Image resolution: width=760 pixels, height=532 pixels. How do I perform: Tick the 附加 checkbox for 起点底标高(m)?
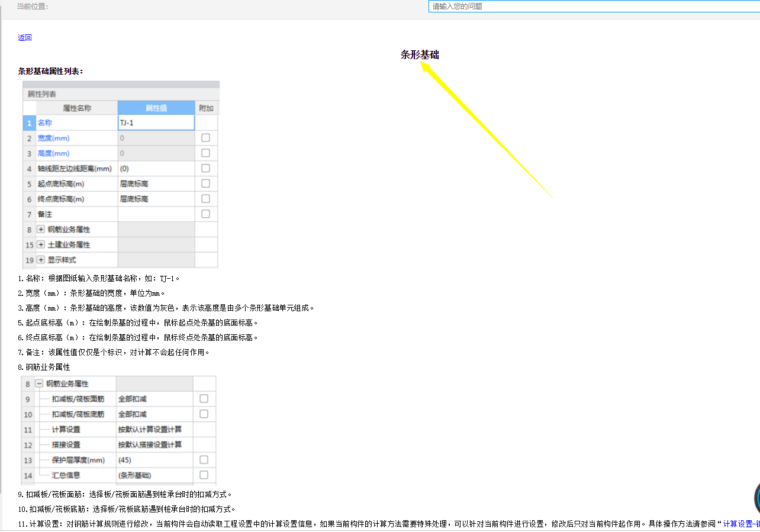click(205, 184)
